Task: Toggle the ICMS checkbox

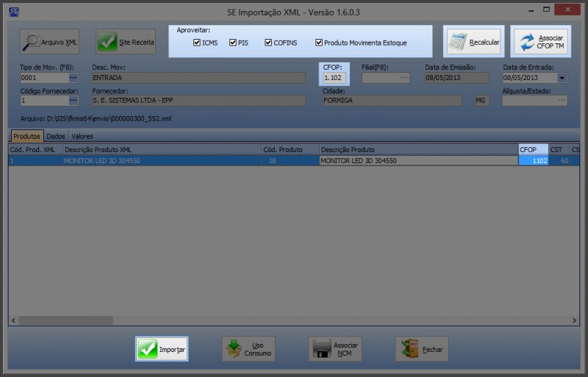Action: click(197, 43)
